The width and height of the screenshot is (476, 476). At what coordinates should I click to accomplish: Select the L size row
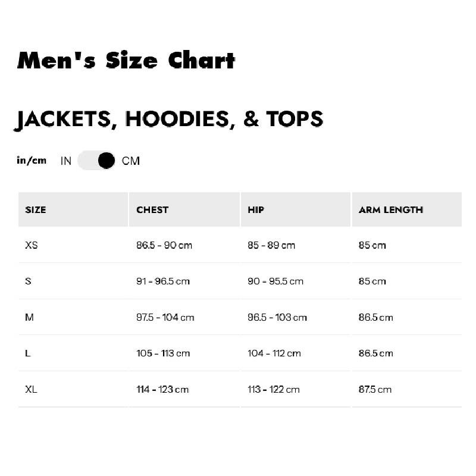coord(27,353)
